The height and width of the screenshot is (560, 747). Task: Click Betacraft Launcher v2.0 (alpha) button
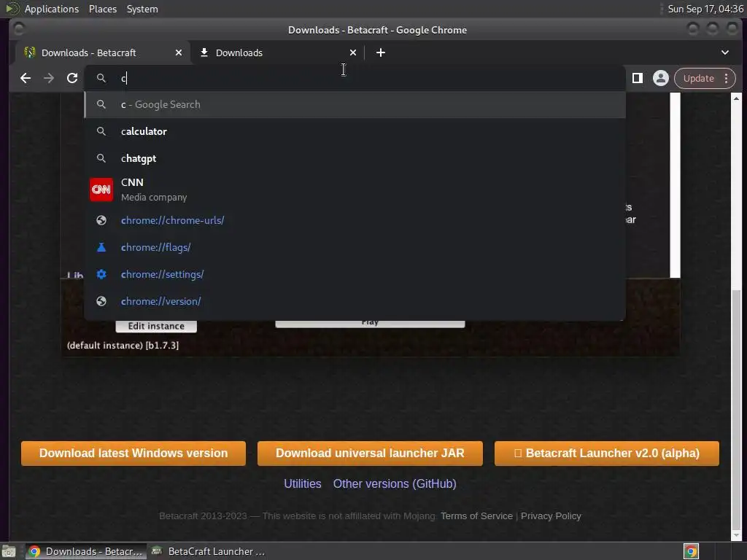click(606, 453)
